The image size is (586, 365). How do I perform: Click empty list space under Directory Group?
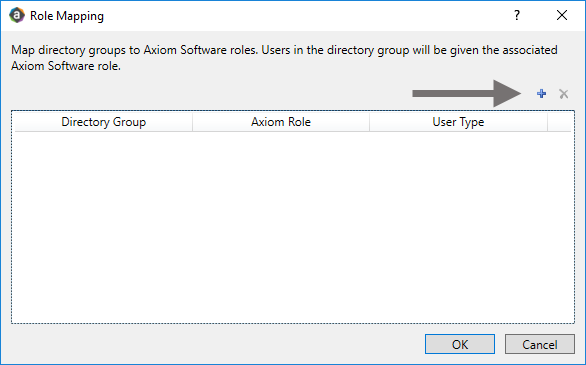pos(104,226)
